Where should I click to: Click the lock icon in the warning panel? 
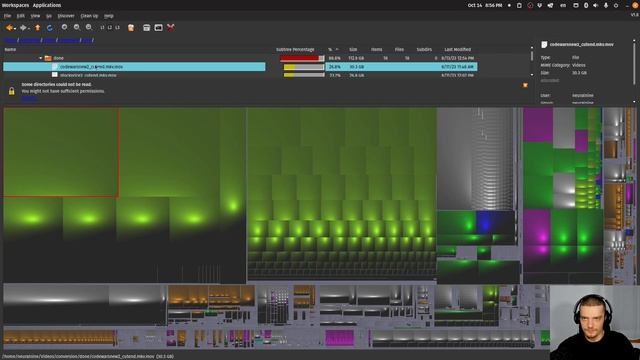pos(11,91)
